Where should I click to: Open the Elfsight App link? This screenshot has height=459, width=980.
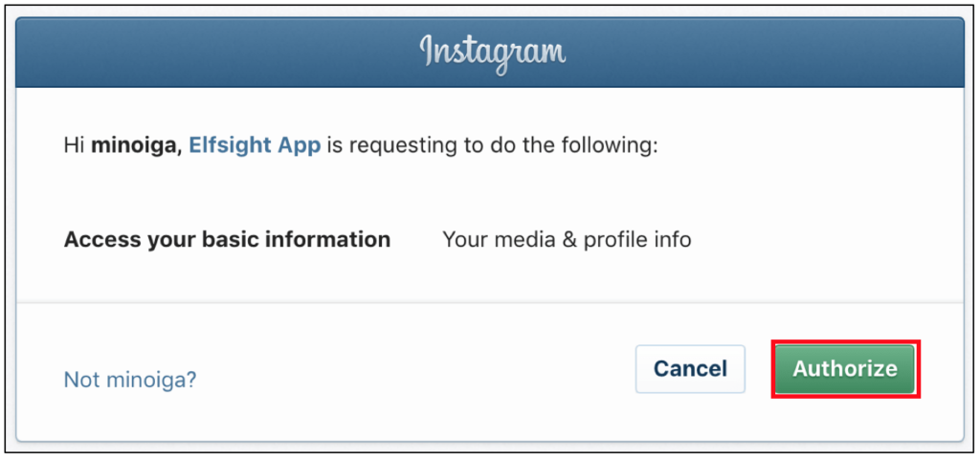tap(255, 145)
